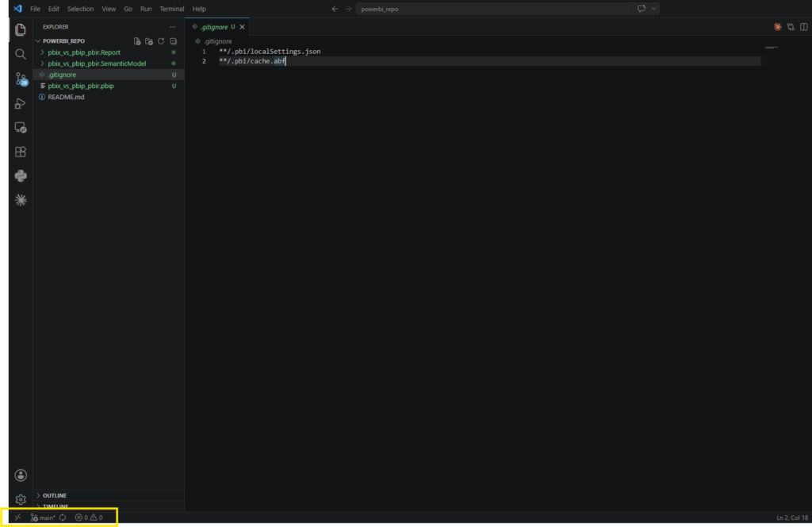The height and width of the screenshot is (527, 812).
Task: Open the Manage settings gear
Action: click(20, 499)
